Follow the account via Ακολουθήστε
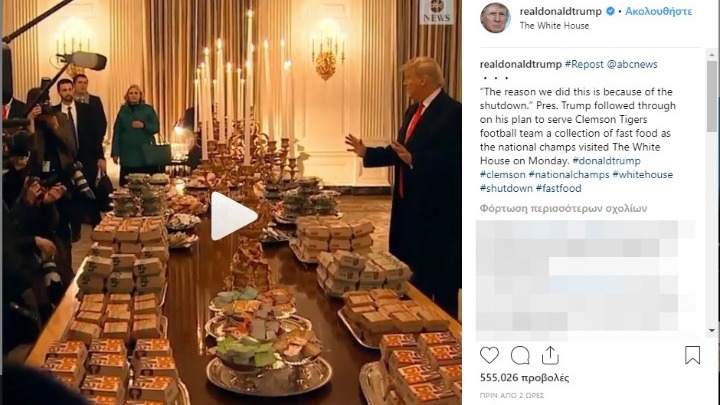The image size is (720, 405). [658, 11]
